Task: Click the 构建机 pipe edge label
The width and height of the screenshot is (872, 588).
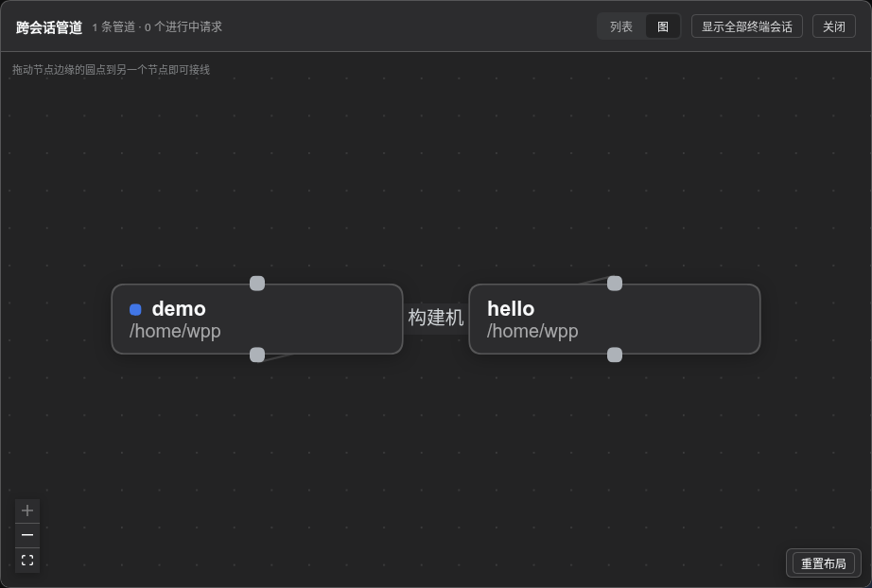Action: point(435,318)
